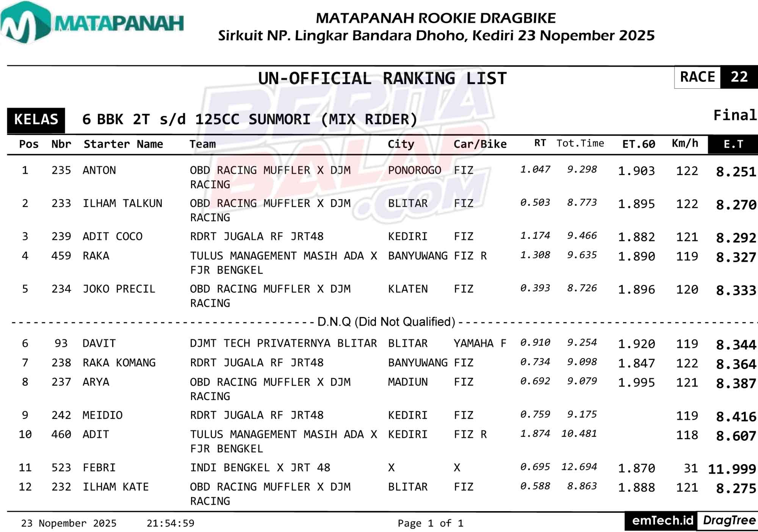Click the D.N.Q divider line text
This screenshot has height=532, width=758.
386,322
